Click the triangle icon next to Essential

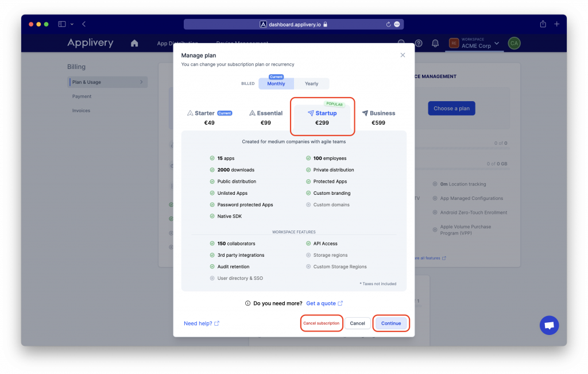point(253,113)
